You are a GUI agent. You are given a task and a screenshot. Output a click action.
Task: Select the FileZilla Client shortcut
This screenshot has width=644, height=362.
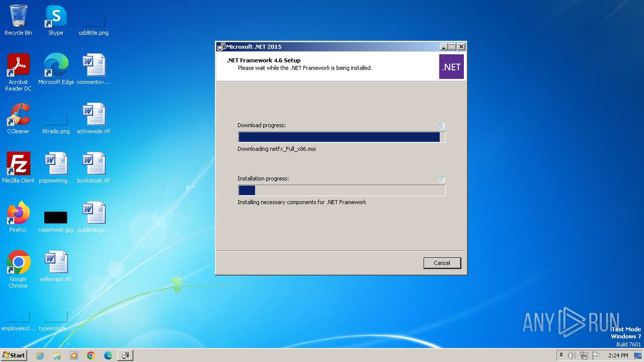18,168
